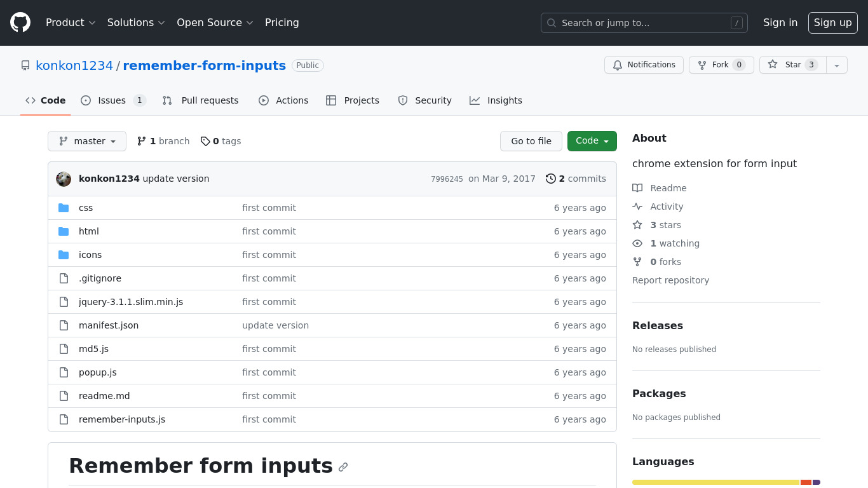Click the manifest.json file icon
This screenshot has height=488, width=868.
tap(64, 325)
